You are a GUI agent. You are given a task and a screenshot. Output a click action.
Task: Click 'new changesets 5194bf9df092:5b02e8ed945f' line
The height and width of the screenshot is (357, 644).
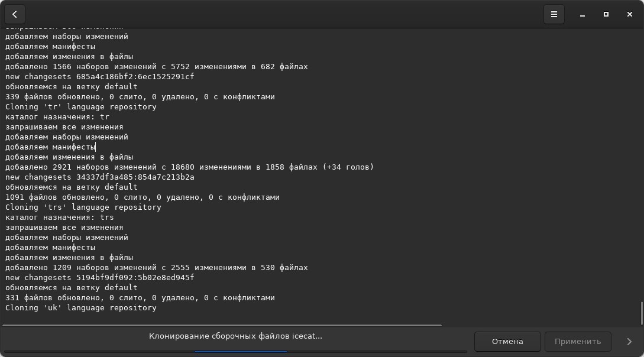[100, 278]
